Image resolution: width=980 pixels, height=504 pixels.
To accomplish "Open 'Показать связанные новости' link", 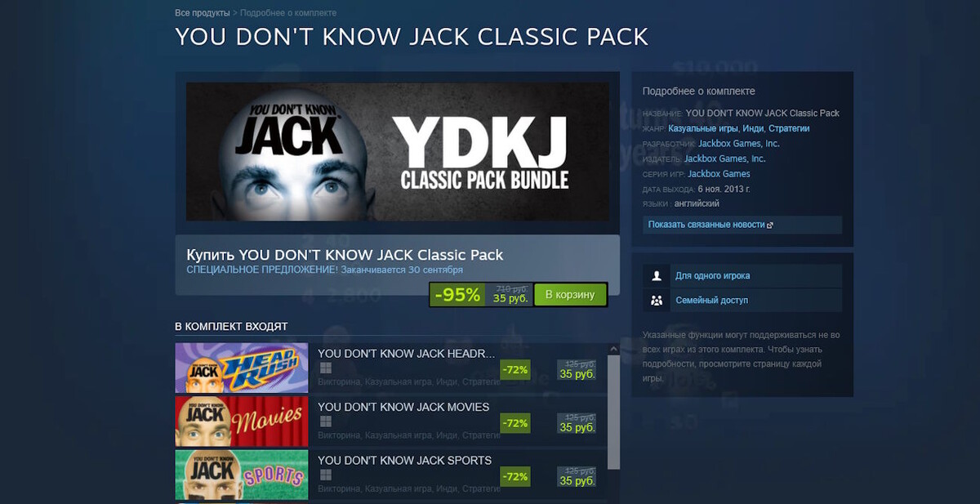I will coord(706,225).
